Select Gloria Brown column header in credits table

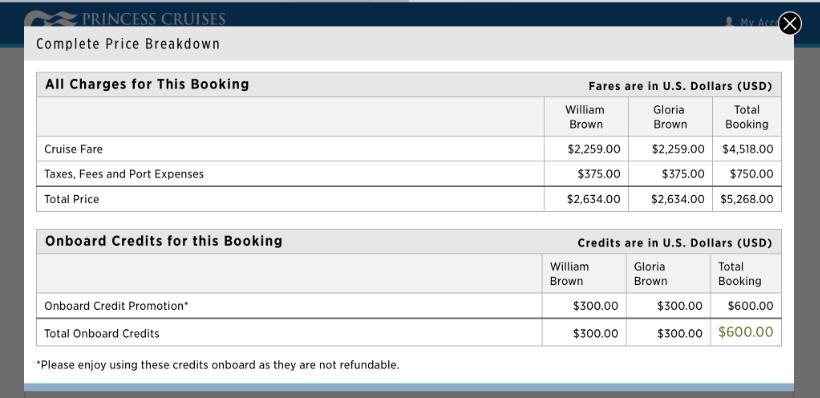(x=651, y=274)
